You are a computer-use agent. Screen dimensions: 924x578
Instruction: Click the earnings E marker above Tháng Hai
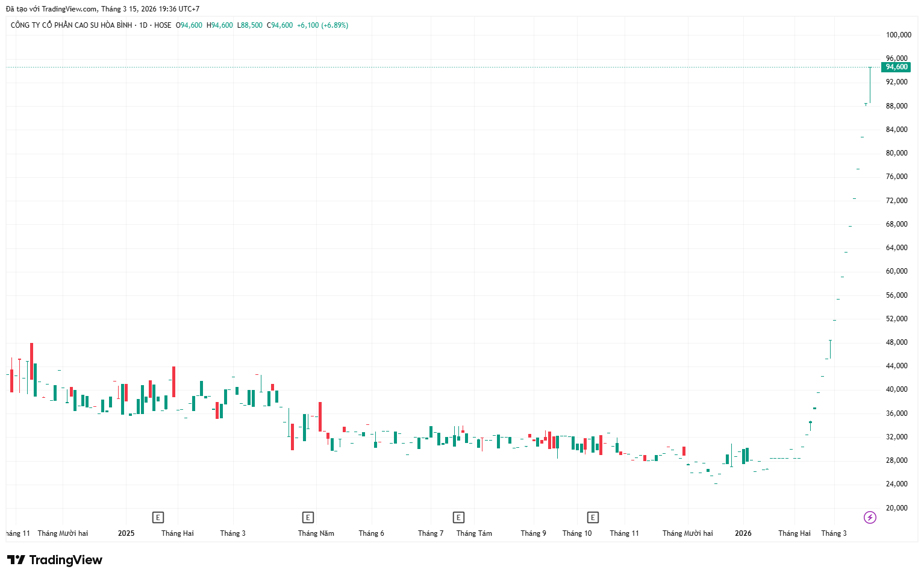tap(158, 517)
